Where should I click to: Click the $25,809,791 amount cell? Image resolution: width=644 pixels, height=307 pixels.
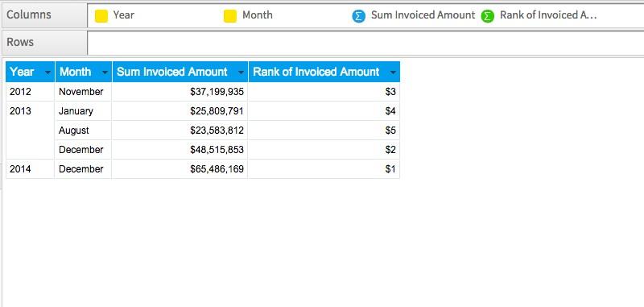(x=180, y=111)
